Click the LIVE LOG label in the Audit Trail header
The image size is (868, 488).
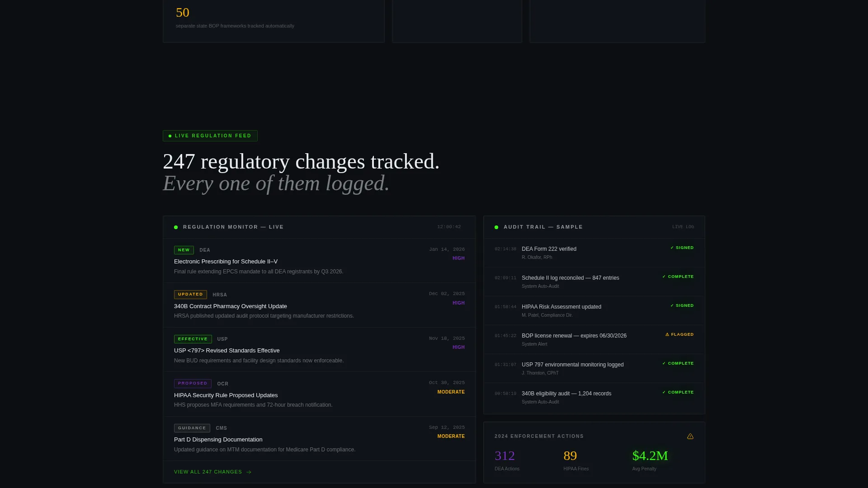(x=683, y=227)
